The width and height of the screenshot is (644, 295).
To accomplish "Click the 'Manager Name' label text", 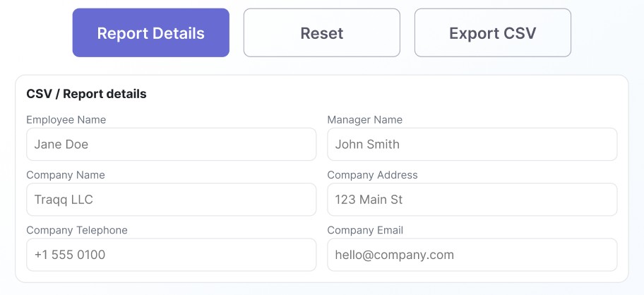I will [x=364, y=120].
